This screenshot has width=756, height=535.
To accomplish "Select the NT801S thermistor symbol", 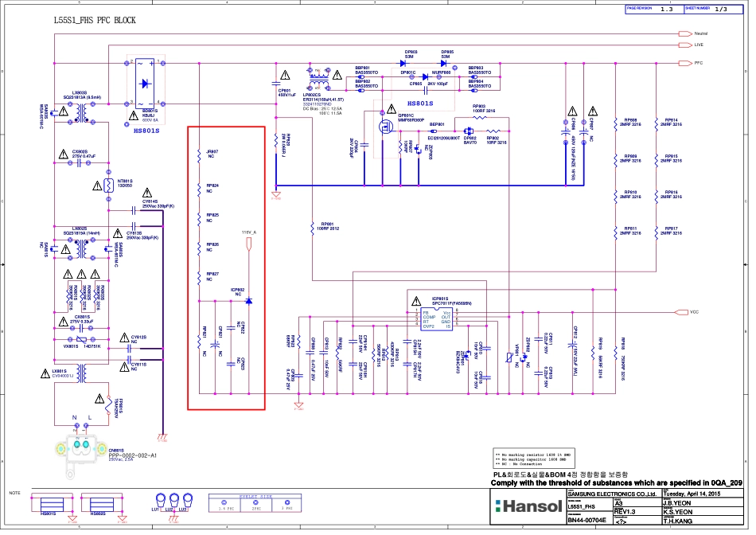I will pyautogui.click(x=107, y=185).
